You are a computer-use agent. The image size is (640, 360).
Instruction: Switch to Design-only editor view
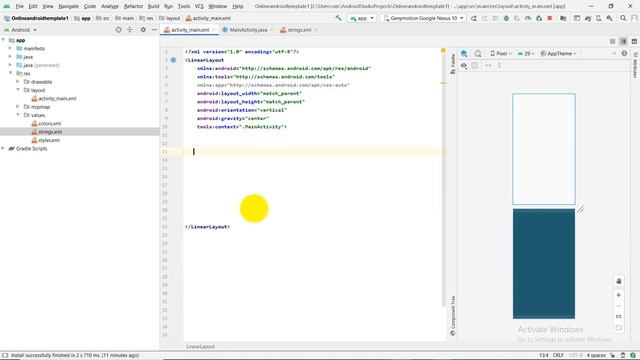coord(634,41)
